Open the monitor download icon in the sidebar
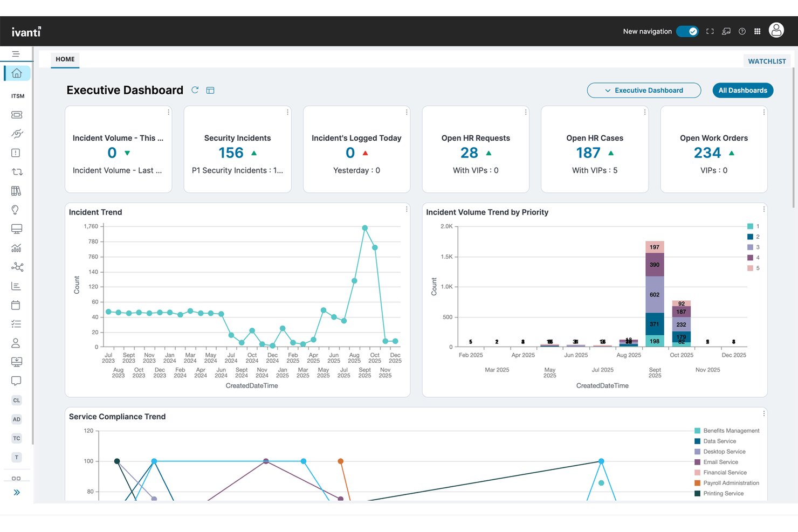Viewport: 798px width, 532px height. (x=17, y=362)
